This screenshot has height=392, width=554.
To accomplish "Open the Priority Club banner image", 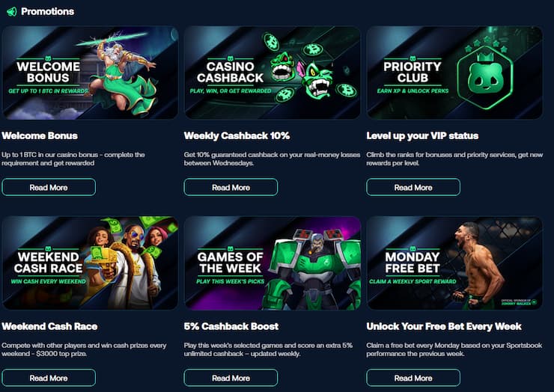I will [x=454, y=73].
